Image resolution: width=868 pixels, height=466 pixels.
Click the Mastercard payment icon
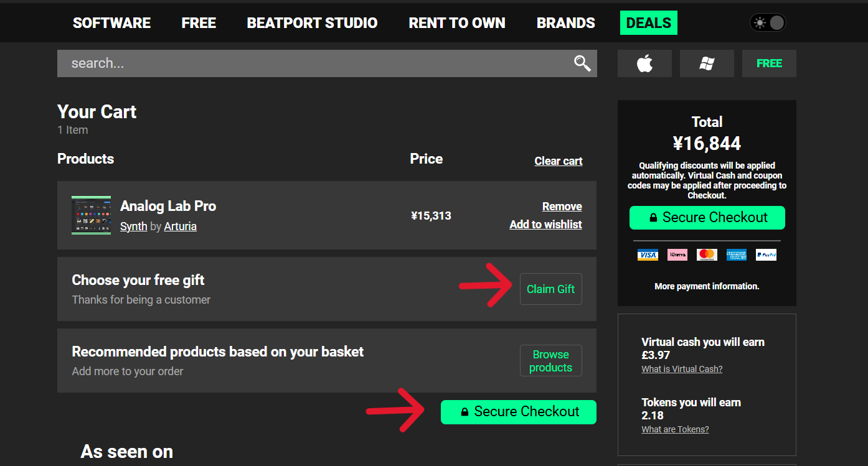point(707,254)
